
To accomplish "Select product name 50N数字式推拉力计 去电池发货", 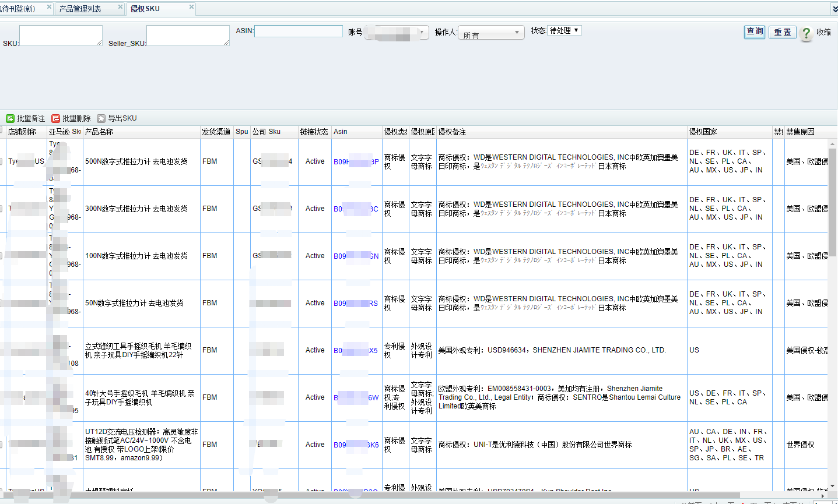I will 134,303.
